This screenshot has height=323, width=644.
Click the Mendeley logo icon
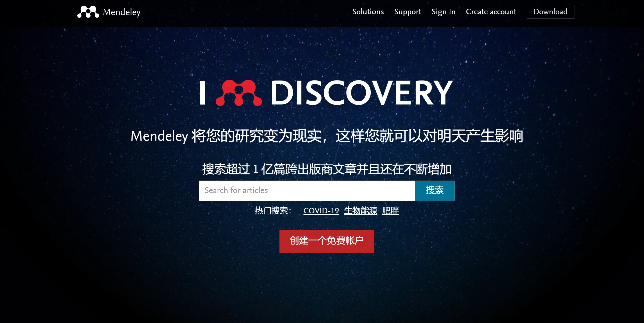(87, 12)
